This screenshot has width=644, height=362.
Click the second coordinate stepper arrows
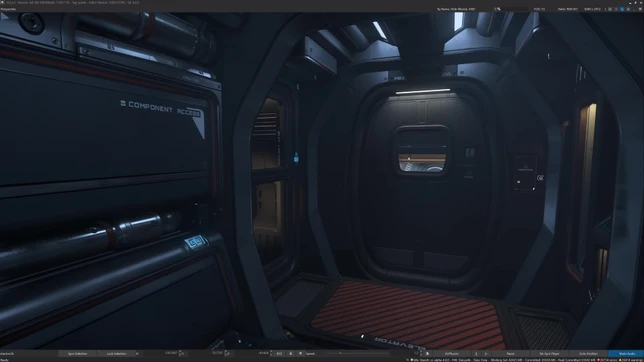(x=226, y=353)
